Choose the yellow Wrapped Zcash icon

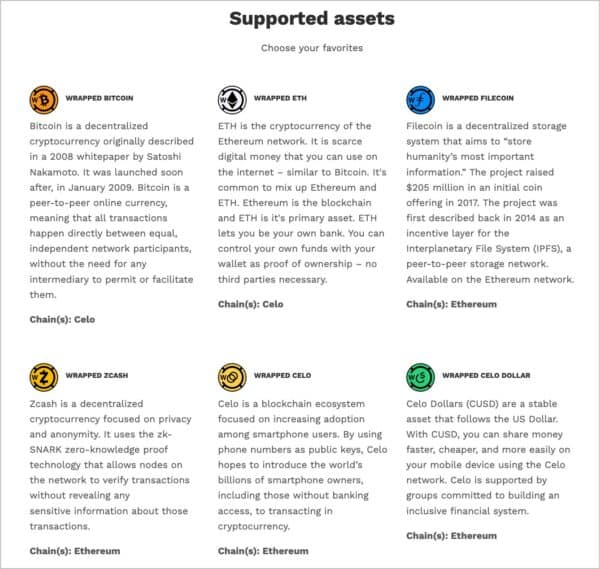(x=43, y=378)
